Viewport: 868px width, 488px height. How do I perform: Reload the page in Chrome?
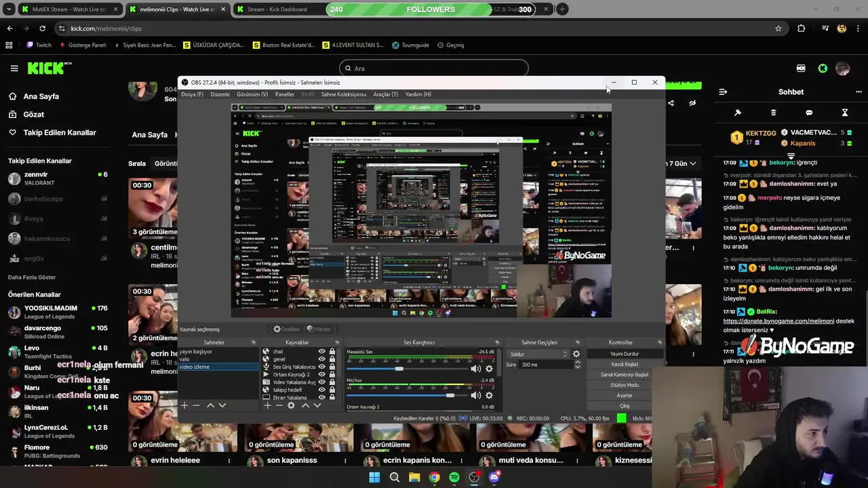click(x=42, y=28)
